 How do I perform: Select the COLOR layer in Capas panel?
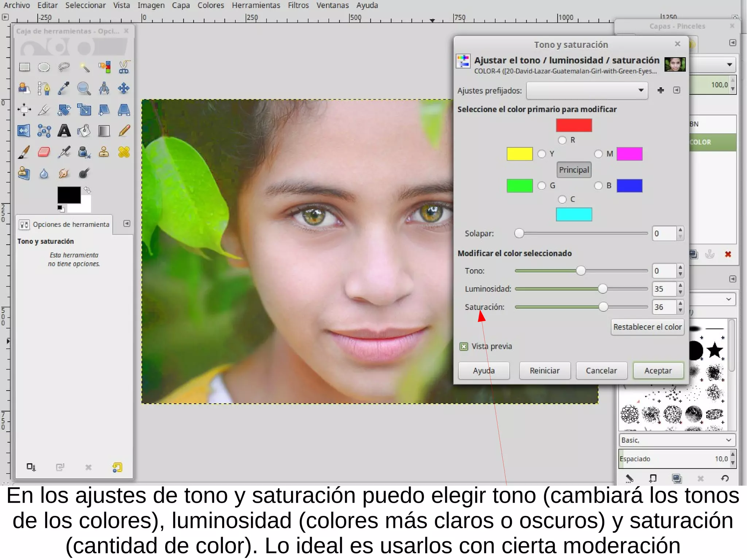(x=712, y=142)
